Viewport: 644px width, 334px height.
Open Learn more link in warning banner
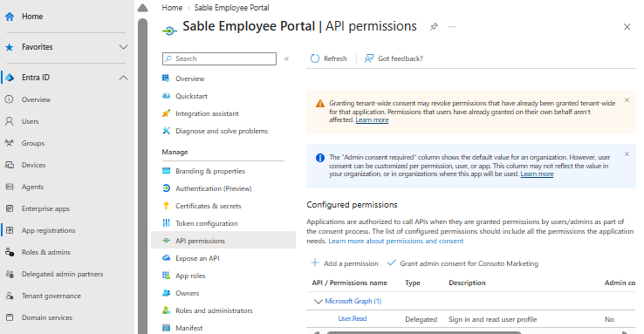tap(372, 119)
